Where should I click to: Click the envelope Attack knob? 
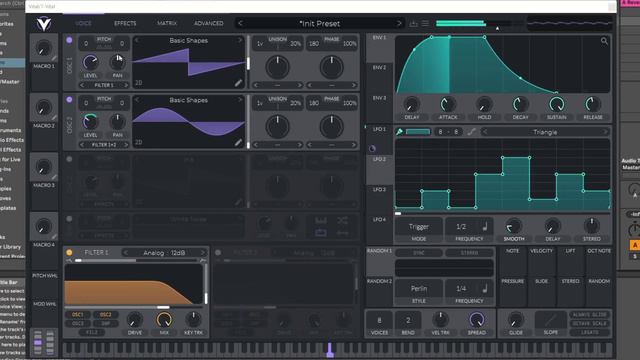pos(448,104)
